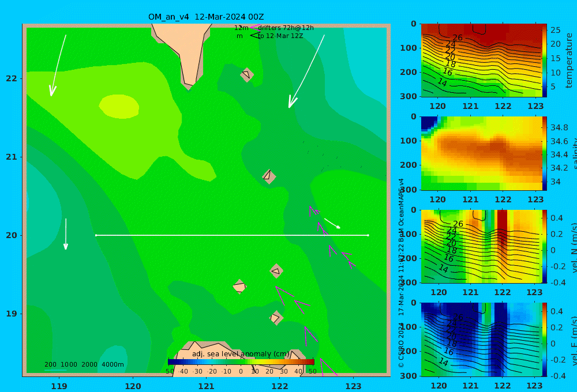Click the dark blue low-salinity corner in salinity panel
This screenshot has height=392, width=577.
coord(429,122)
